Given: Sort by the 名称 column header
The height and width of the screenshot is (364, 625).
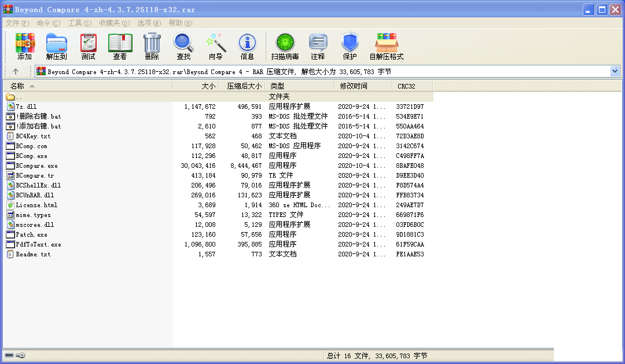Looking at the screenshot, I should coord(88,86).
